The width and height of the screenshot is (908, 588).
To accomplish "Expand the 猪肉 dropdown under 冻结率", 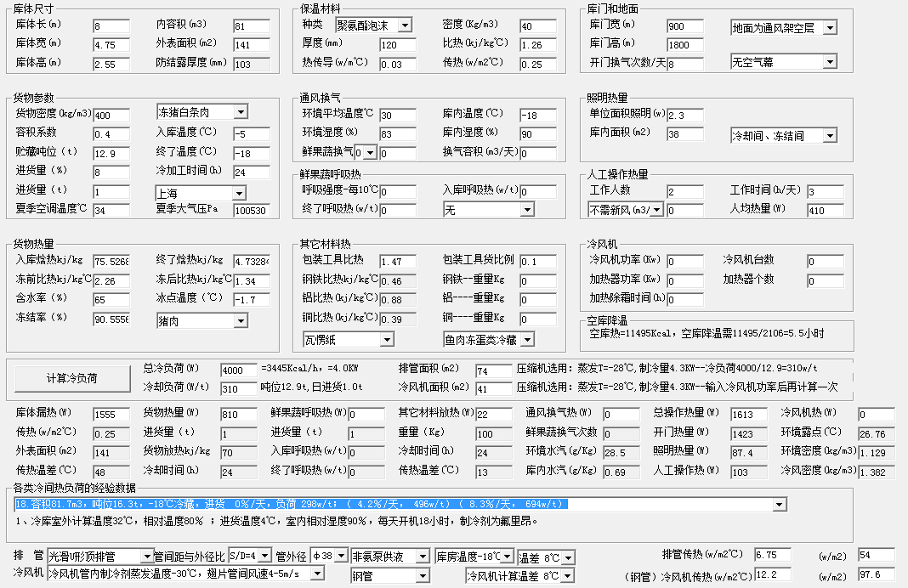I will (241, 320).
